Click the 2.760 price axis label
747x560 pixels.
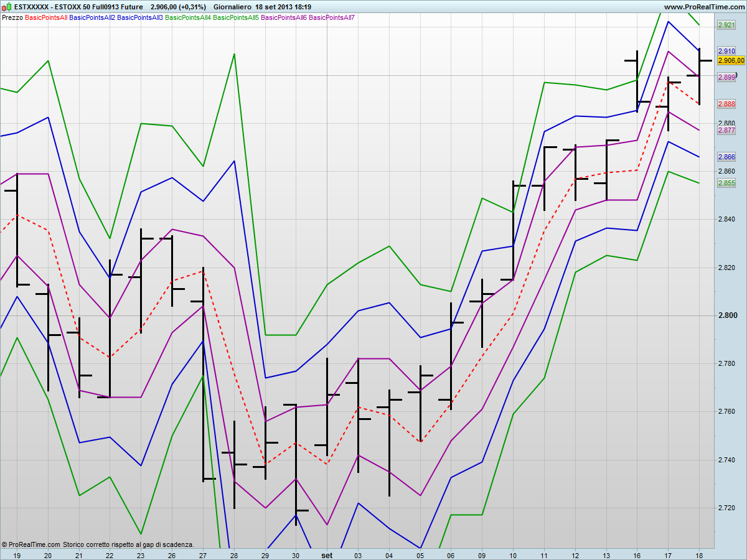point(727,412)
